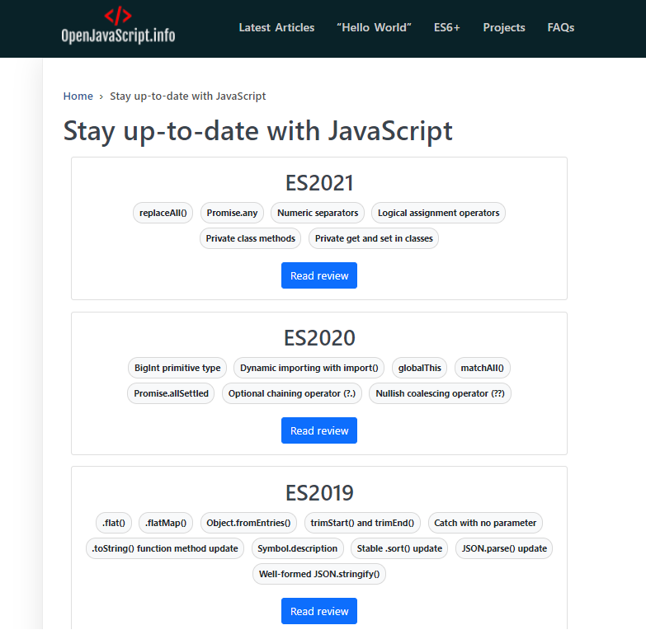Open the ES6+ menu item
Screen dimensions: 646x644
pyautogui.click(x=446, y=27)
